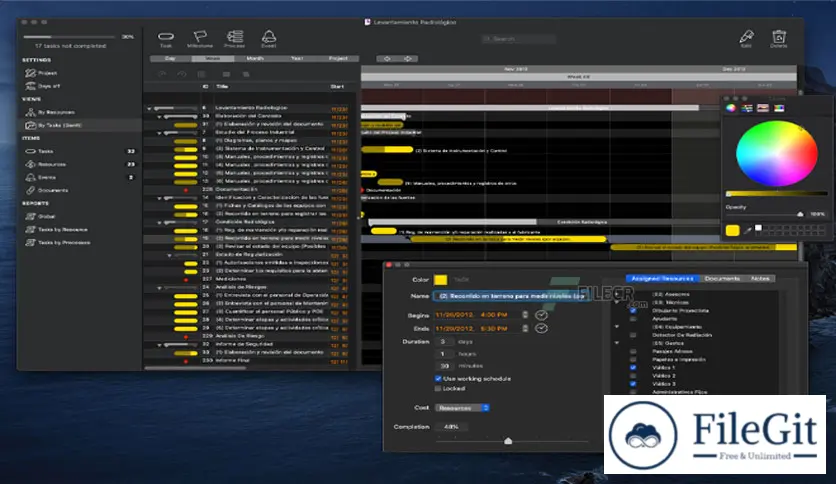Select color wheel mode in Colors panel
This screenshot has height=484, width=836.
click(731, 108)
